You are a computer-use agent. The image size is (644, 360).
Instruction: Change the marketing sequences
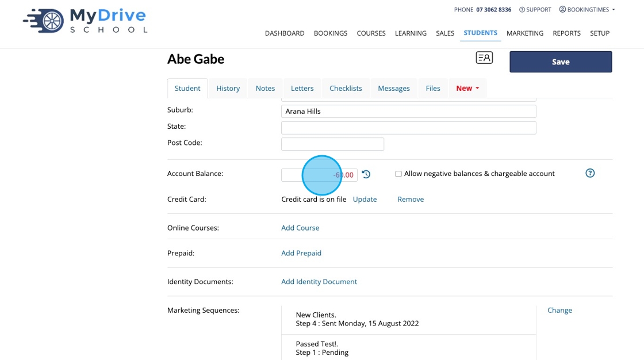point(559,310)
